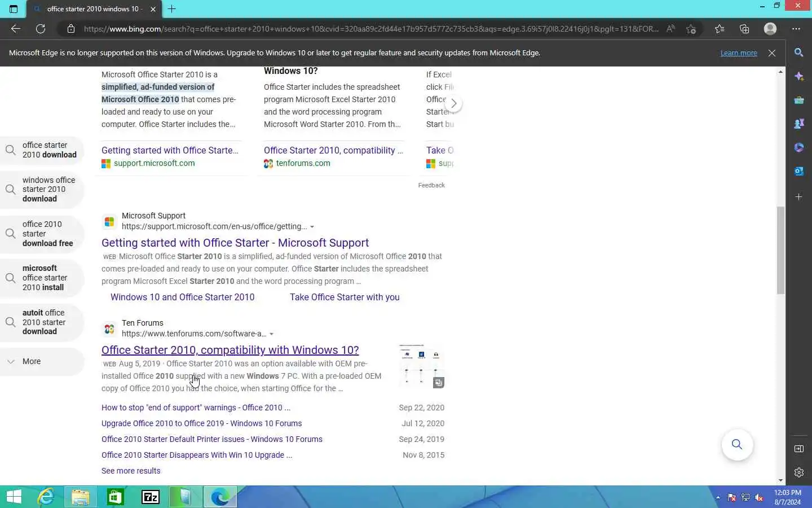Screen dimensions: 812x508
Task: Open Office Starter 2010, compatibility with Windows 10? result
Action: point(230,350)
